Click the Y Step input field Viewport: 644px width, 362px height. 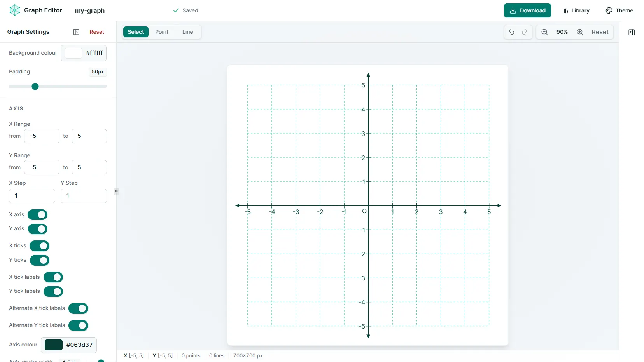click(x=84, y=196)
